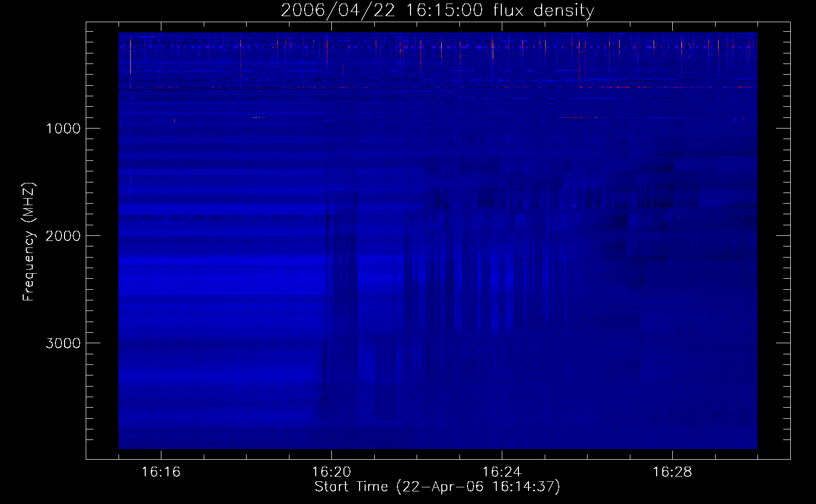
Task: Select the 'Start Time (22-Apr-06 16:14:37)' label
Action: pos(437,487)
